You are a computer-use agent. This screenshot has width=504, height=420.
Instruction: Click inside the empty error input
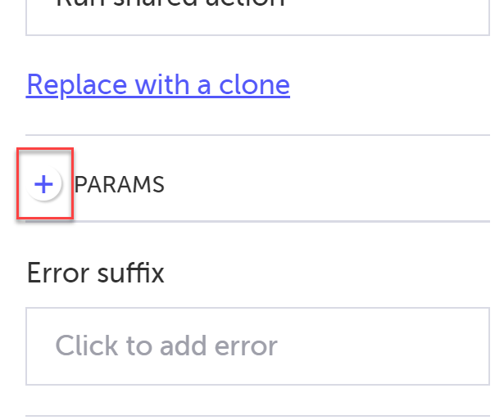pos(257,346)
